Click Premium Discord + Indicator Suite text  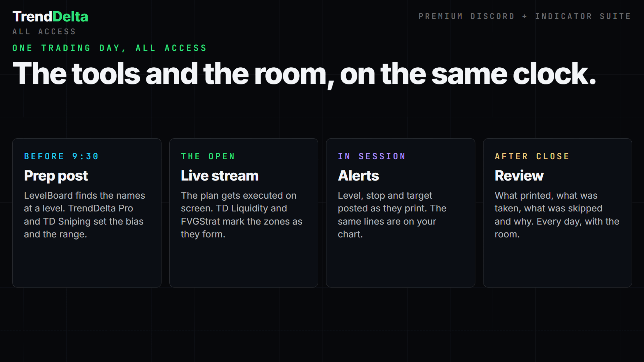click(x=525, y=16)
